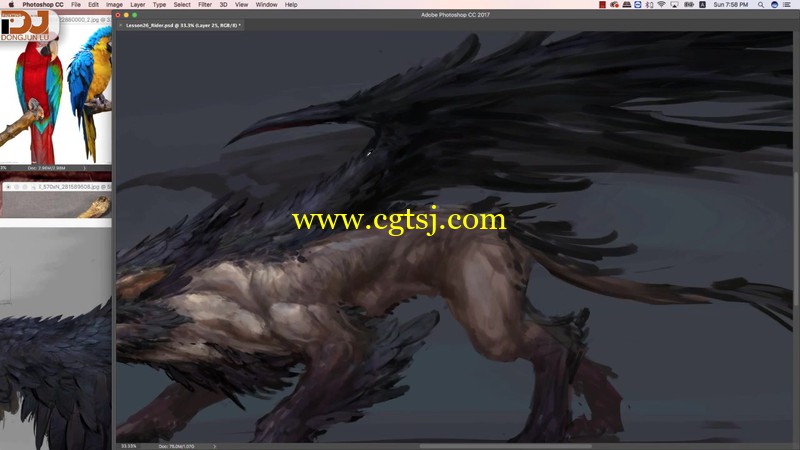Open the File menu
Screen dimensions: 800x450
[x=76, y=5]
